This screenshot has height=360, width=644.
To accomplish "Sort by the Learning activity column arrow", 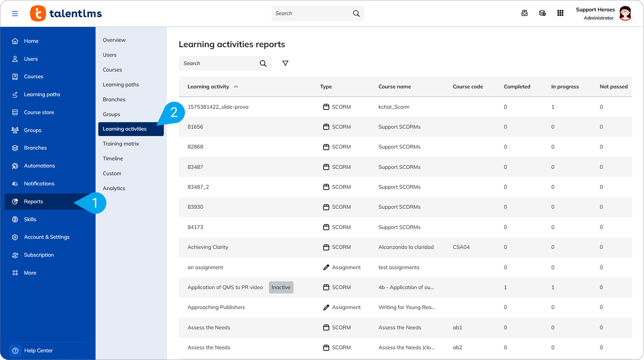I will point(236,87).
